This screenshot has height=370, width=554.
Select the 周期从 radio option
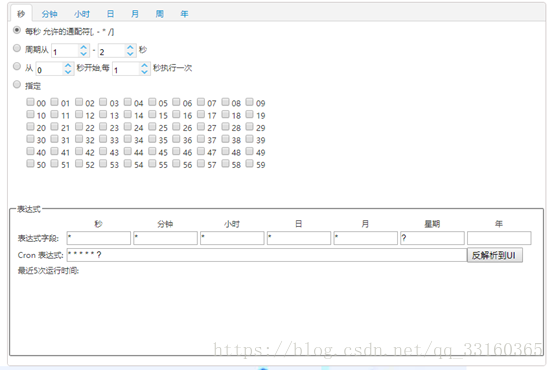pos(17,48)
